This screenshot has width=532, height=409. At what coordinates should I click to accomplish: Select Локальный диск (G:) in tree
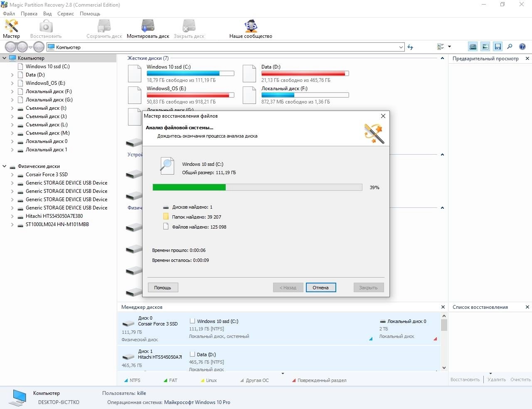49,100
